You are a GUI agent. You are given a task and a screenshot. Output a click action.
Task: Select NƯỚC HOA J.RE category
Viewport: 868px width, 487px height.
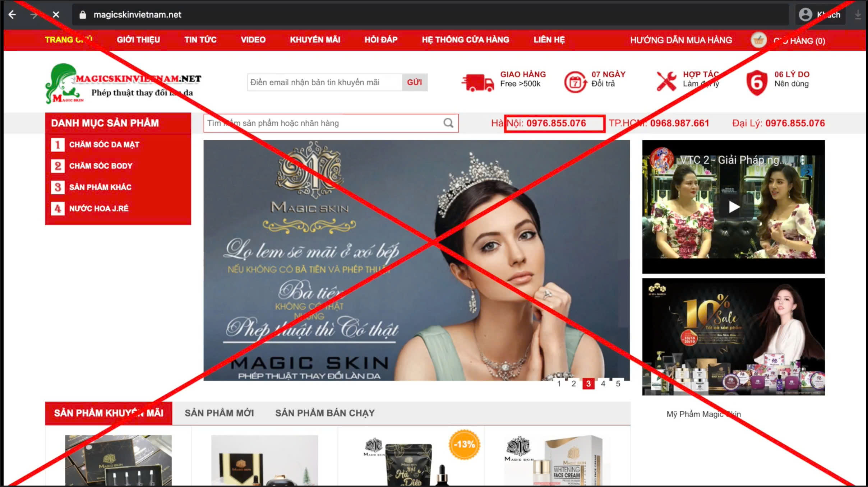(99, 208)
